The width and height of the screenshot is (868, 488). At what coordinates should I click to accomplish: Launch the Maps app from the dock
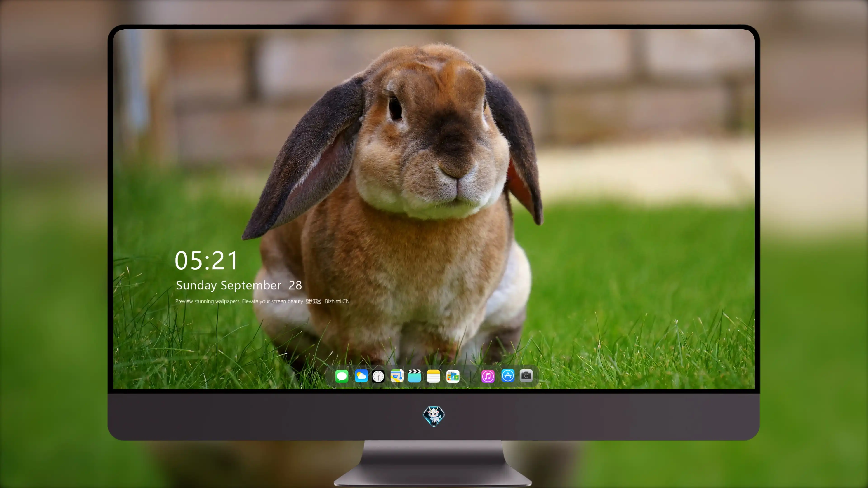pyautogui.click(x=397, y=376)
